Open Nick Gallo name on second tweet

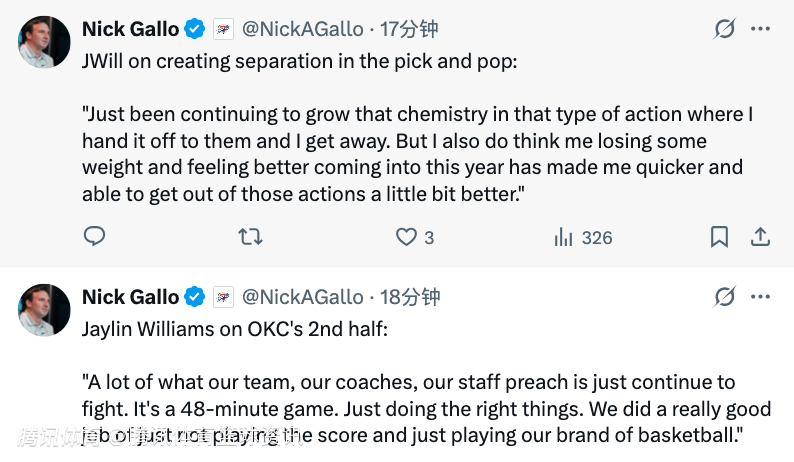click(130, 297)
